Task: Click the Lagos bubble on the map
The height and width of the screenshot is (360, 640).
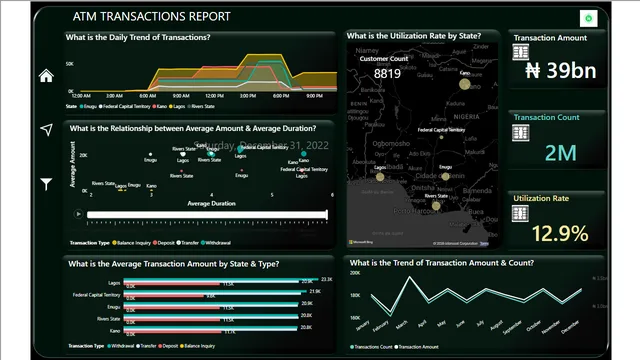Action: point(380,177)
